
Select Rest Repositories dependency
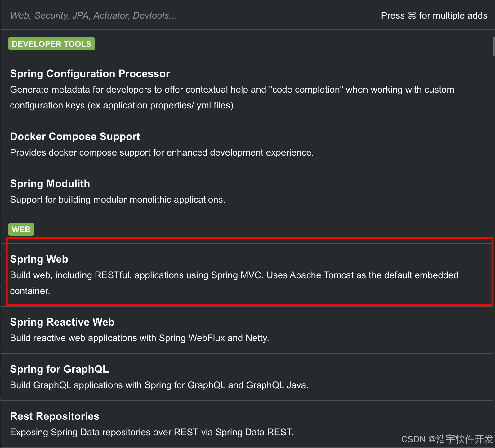pos(247,424)
